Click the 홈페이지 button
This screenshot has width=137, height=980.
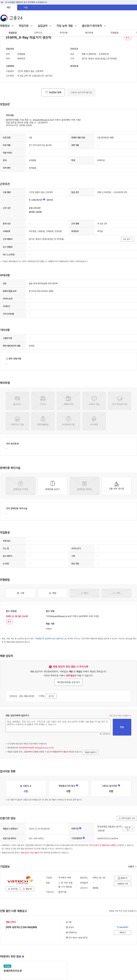coord(123,878)
